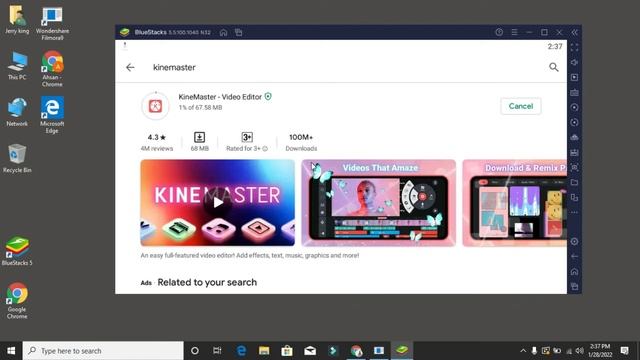
Task: Open Microsoft Store from taskbar
Action: click(x=287, y=351)
